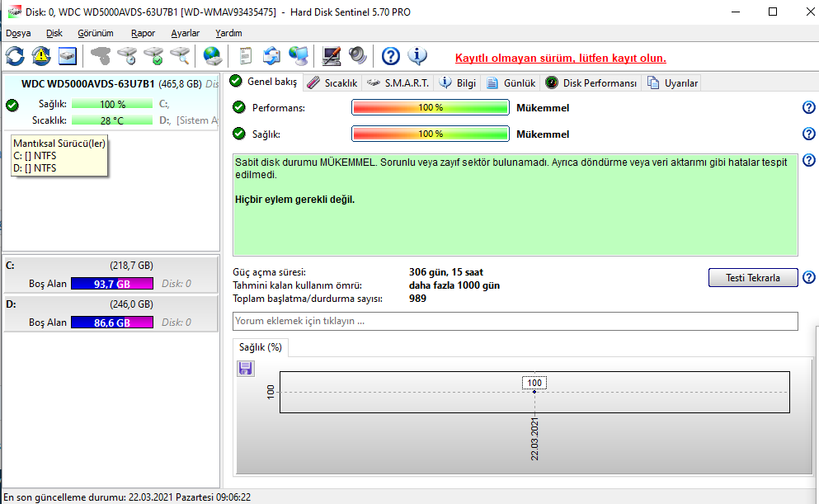This screenshot has width=819, height=504.
Task: Click the D: free space 86,6 GB bar
Action: [x=112, y=323]
